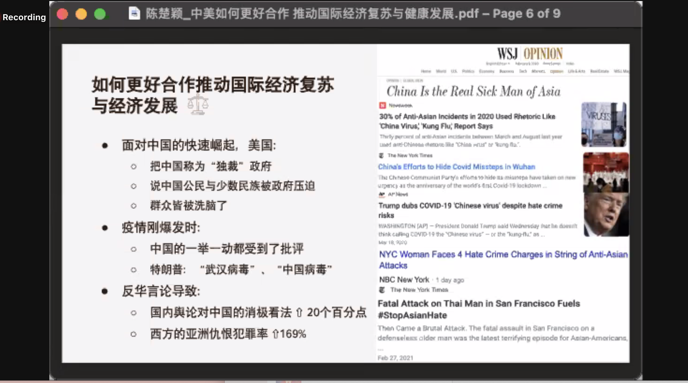The width and height of the screenshot is (688, 383).
Task: Select Politics in the WSJ navigation bar
Action: [x=468, y=71]
